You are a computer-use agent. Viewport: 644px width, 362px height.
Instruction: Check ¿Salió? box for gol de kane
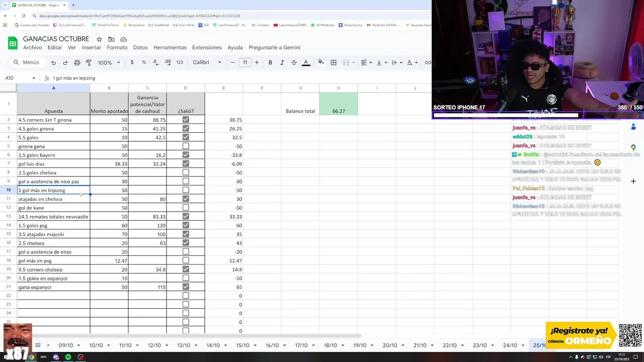click(186, 208)
